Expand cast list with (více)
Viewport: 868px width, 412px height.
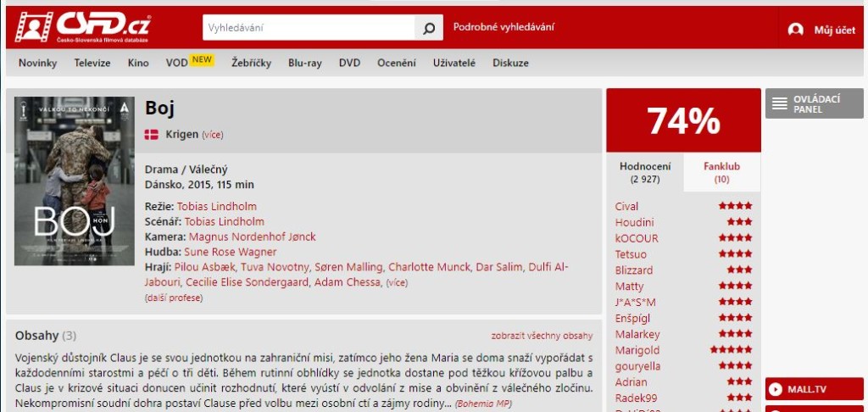tap(397, 282)
